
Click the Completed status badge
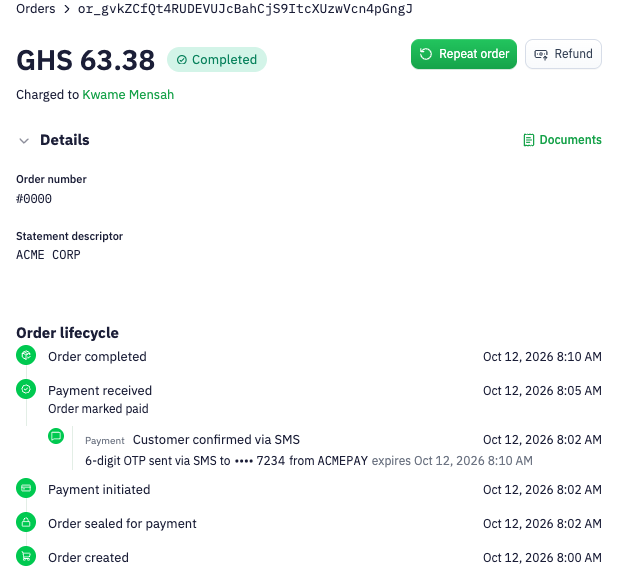click(x=217, y=59)
